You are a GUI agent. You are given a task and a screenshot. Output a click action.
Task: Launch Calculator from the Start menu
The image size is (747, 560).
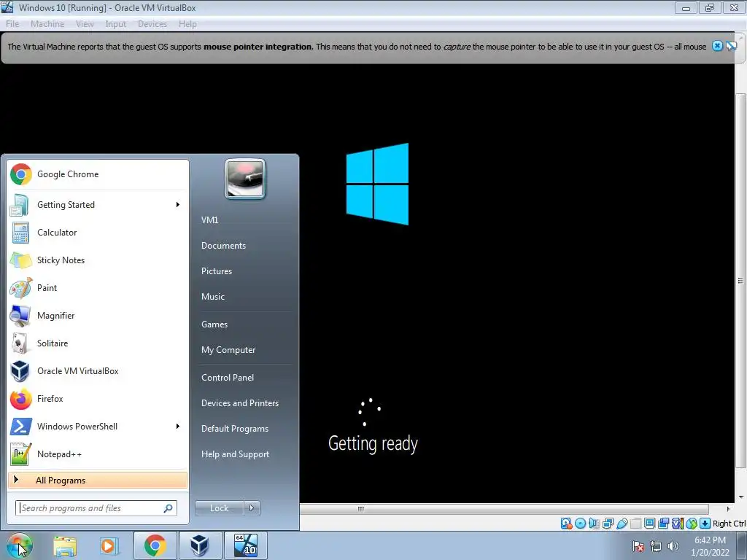(98, 233)
